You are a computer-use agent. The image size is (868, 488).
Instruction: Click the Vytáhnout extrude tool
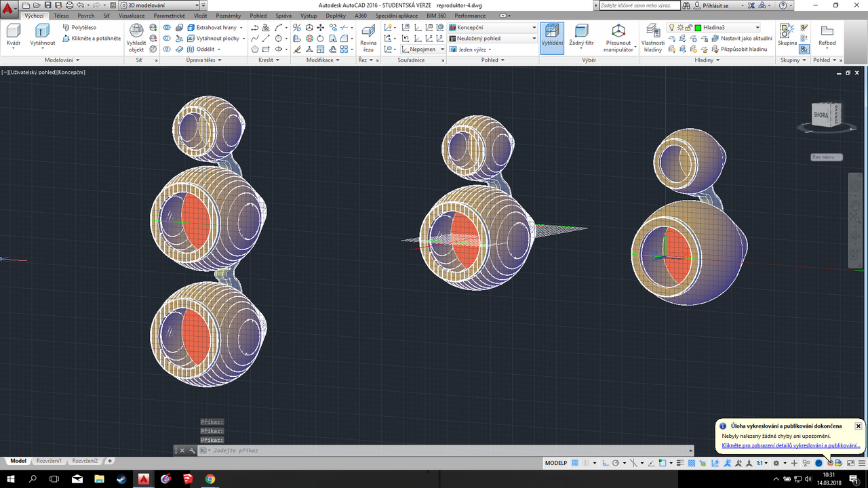[x=43, y=35]
